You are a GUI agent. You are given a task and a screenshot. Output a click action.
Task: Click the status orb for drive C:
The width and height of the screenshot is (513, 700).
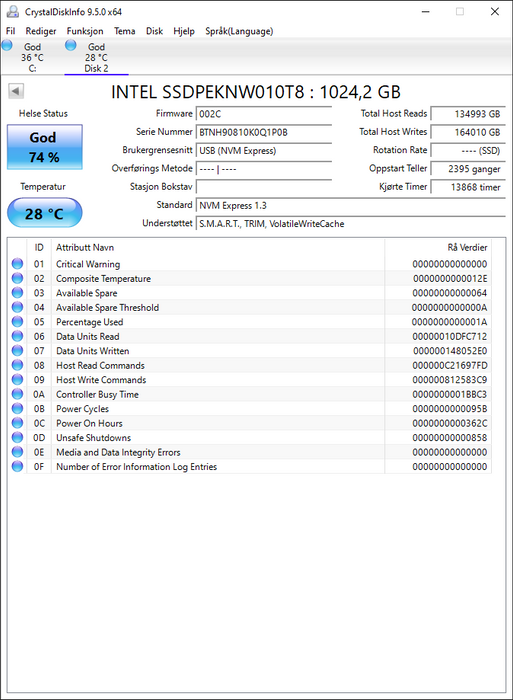[7, 45]
